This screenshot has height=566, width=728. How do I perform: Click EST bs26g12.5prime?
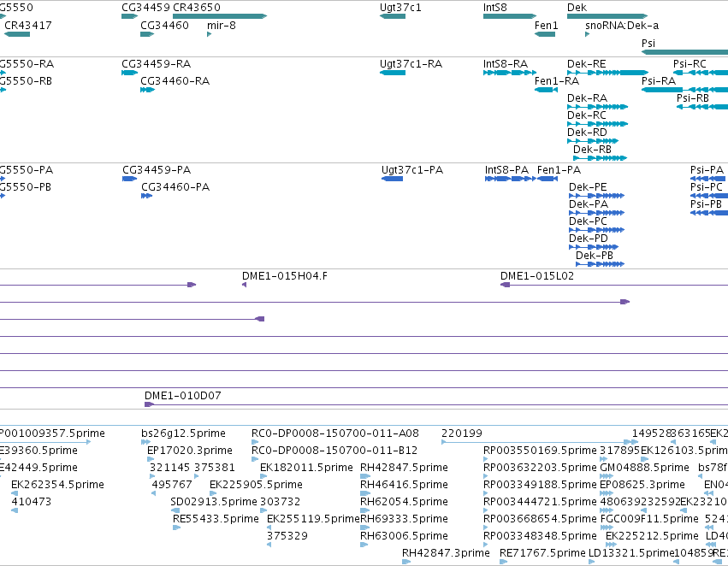tap(145, 442)
